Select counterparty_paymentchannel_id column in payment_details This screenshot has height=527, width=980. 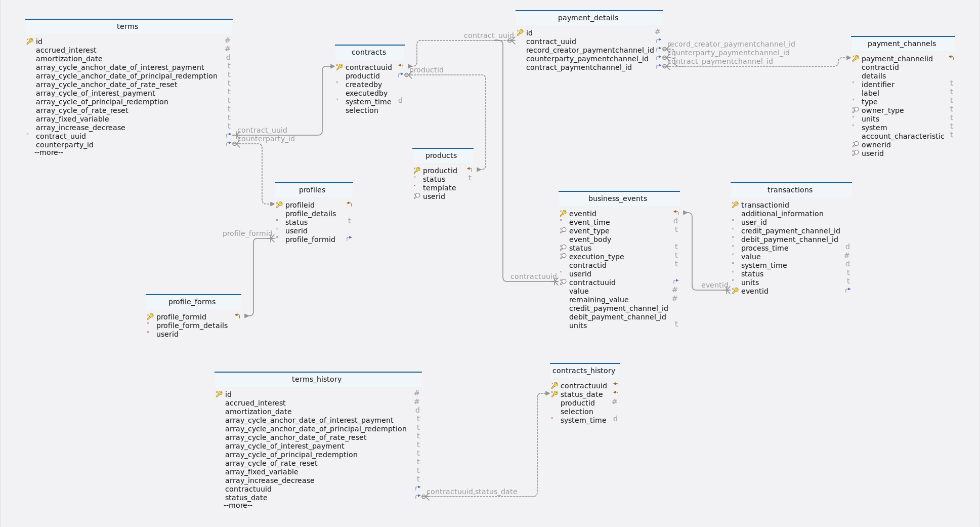(587, 59)
